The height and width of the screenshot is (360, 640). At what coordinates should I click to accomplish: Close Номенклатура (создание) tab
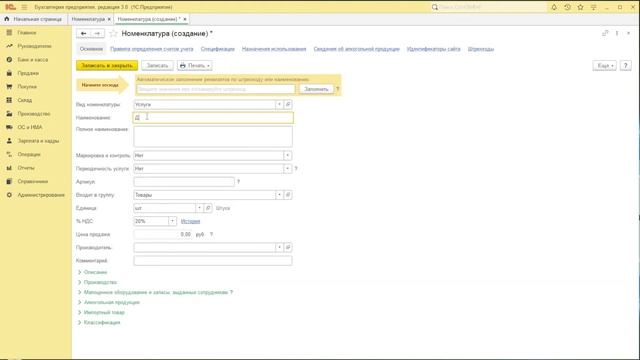pyautogui.click(x=185, y=19)
